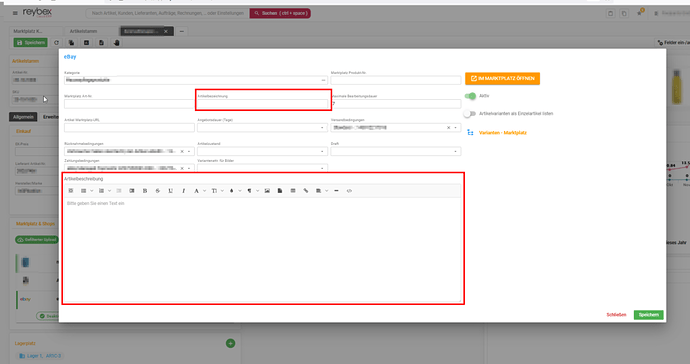This screenshot has width=690, height=364.
Task: Toggle the Aktiv switch
Action: pos(470,96)
